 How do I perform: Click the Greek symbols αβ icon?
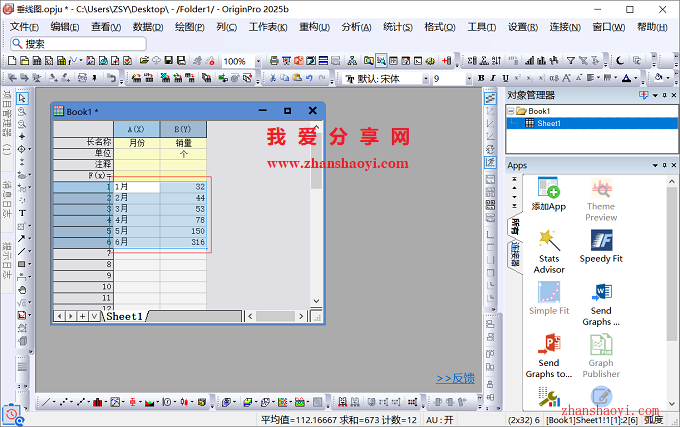pos(554,78)
